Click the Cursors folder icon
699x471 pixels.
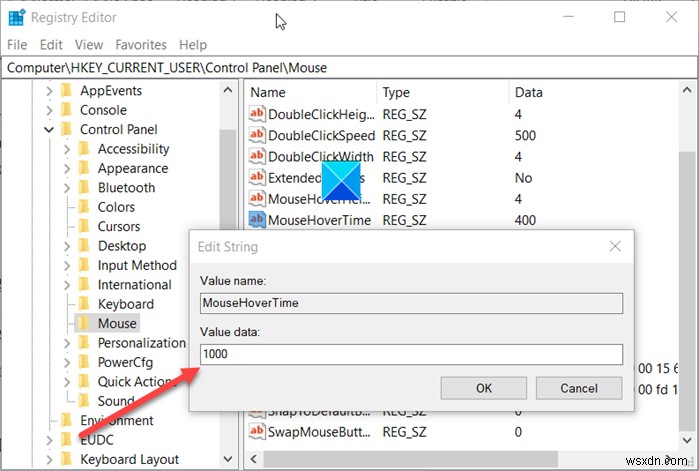(84, 226)
